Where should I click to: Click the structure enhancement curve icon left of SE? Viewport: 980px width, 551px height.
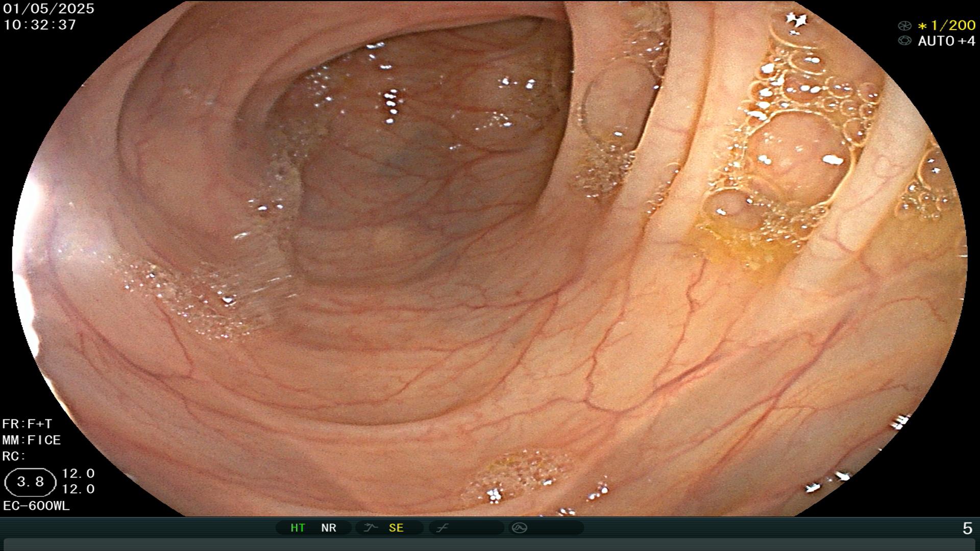click(371, 528)
